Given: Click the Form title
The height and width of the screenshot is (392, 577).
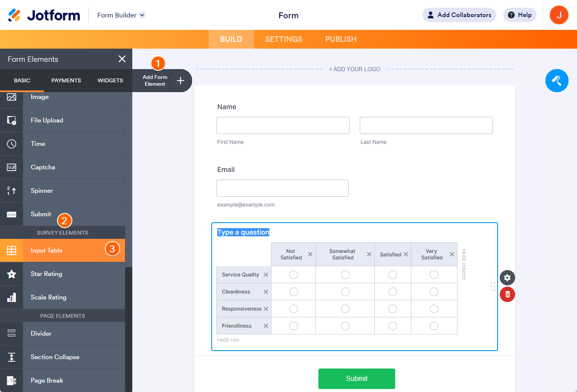Looking at the screenshot, I should tap(288, 15).
